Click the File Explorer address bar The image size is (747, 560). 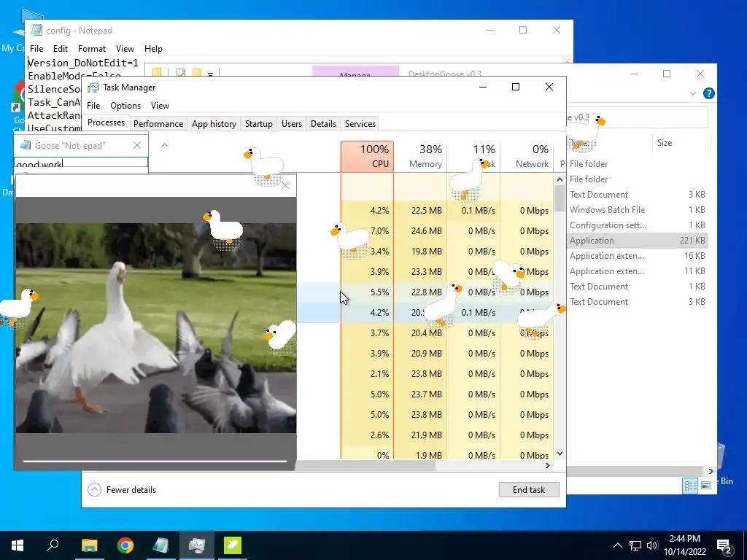point(638,117)
